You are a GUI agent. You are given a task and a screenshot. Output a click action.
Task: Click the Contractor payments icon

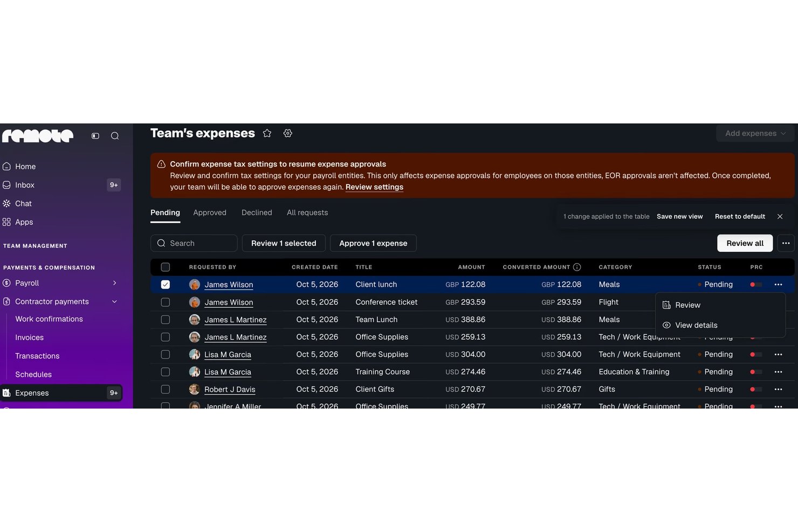coord(6,301)
